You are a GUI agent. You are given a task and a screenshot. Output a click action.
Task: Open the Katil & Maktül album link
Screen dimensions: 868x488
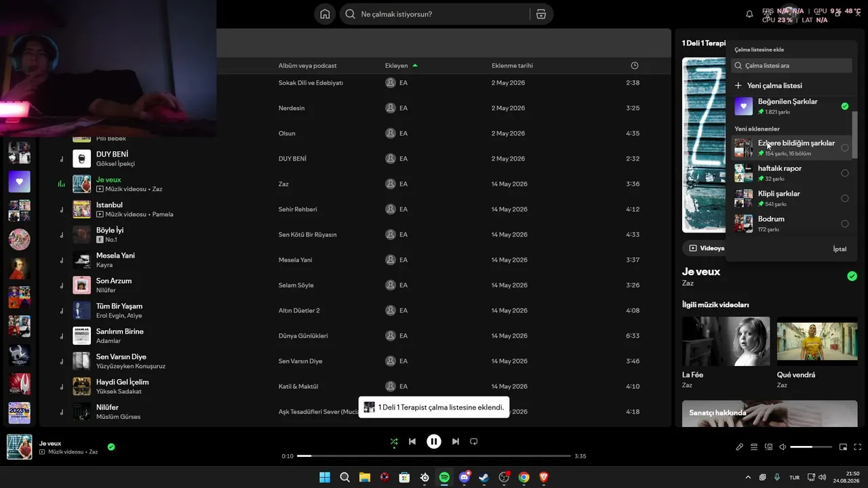[x=298, y=386]
